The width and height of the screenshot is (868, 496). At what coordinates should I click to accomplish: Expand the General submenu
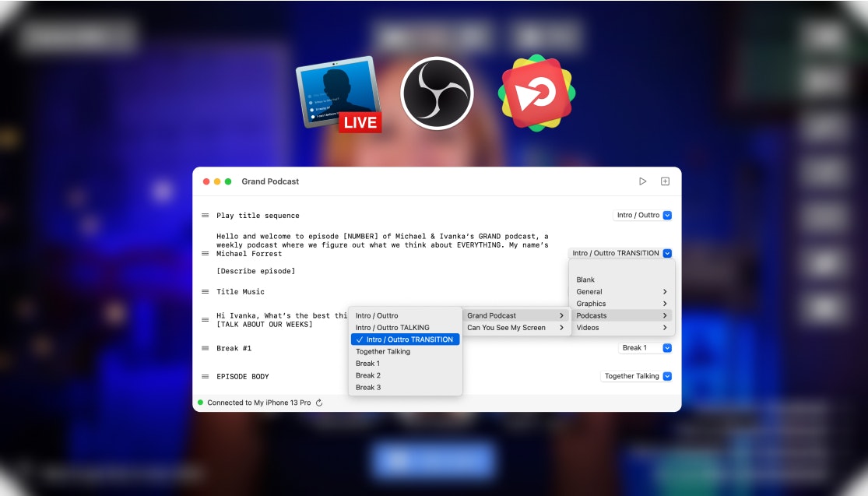point(622,292)
